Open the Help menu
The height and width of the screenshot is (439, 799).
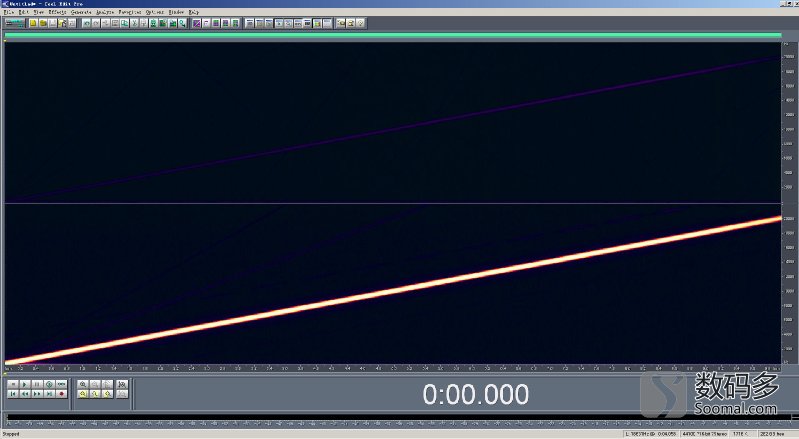click(x=194, y=12)
